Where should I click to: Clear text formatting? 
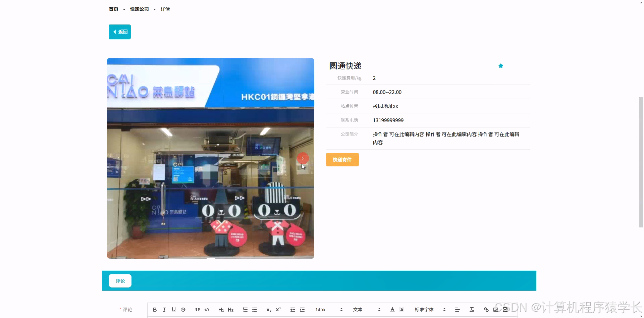pos(472,309)
